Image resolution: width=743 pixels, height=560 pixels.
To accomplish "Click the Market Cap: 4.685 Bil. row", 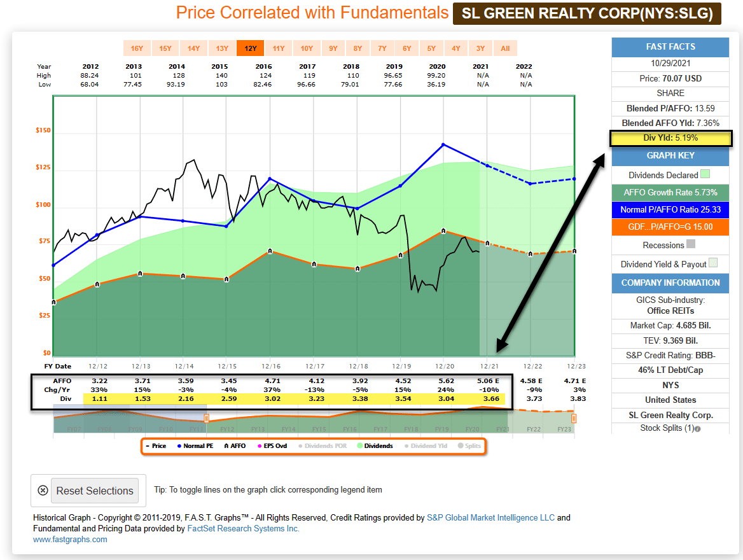I will point(670,326).
